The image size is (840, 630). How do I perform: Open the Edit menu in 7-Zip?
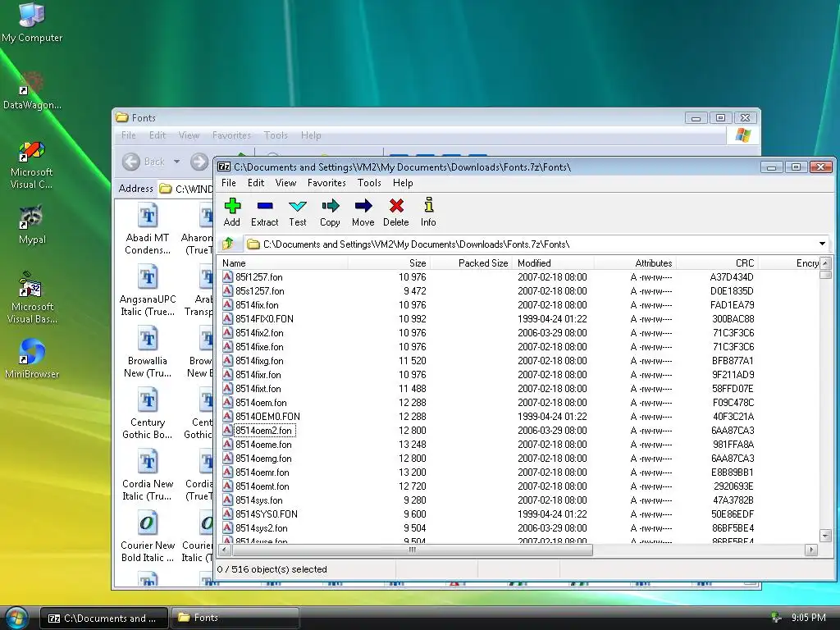(256, 183)
